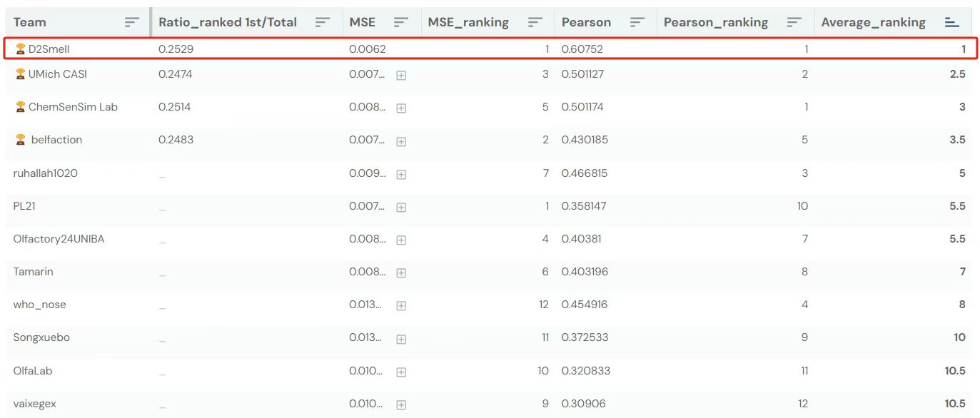Click the Average_ranking header label
The image size is (980, 418).
(x=873, y=22)
